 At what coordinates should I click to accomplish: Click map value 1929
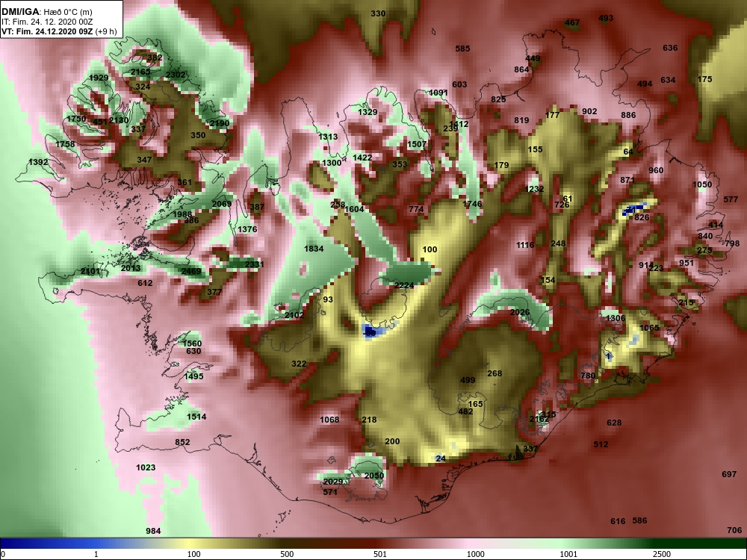tap(99, 78)
